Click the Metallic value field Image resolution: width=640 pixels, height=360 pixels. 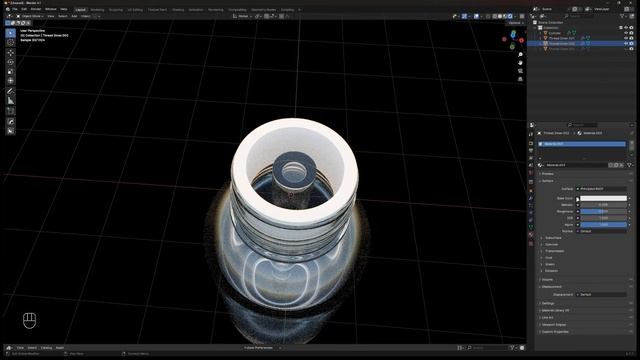[603, 205]
